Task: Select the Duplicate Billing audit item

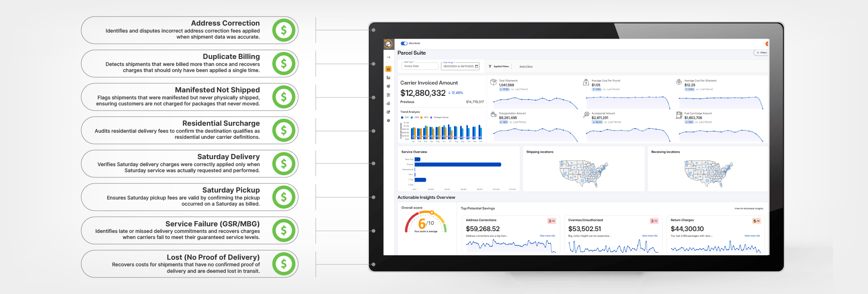Action: click(x=190, y=64)
